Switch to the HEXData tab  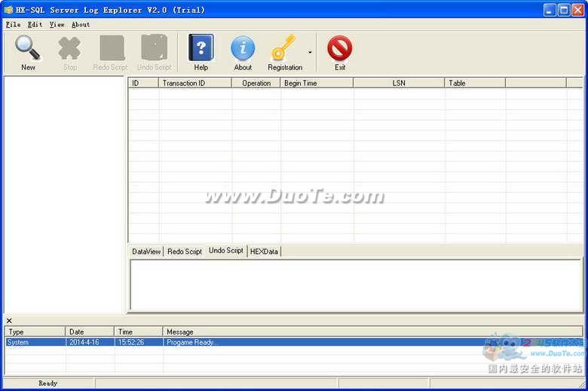(x=264, y=252)
